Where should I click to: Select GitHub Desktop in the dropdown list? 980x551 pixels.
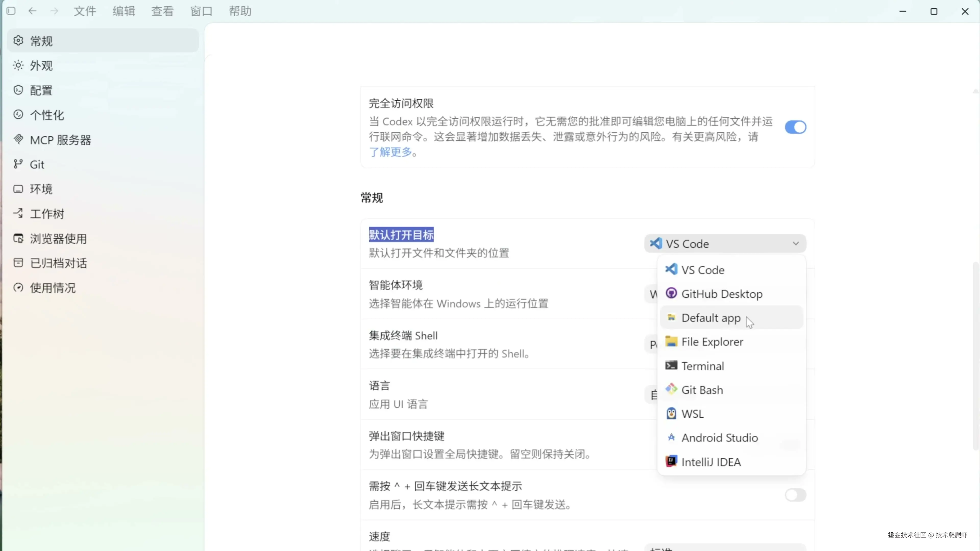[721, 294]
